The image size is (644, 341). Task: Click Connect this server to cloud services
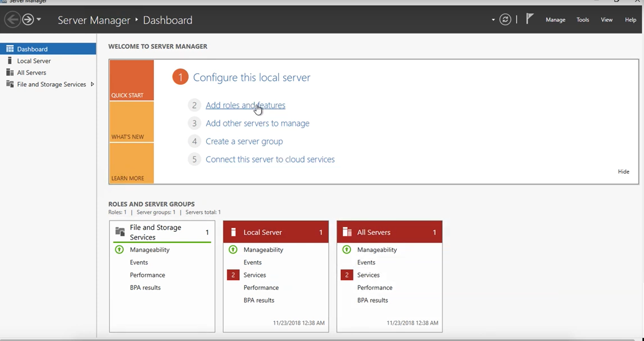[x=270, y=159]
